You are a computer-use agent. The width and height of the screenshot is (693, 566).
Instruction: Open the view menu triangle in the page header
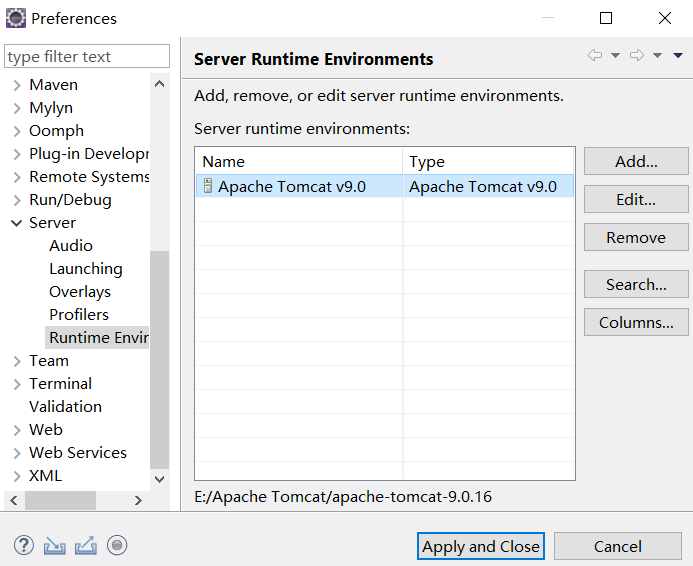(x=678, y=55)
